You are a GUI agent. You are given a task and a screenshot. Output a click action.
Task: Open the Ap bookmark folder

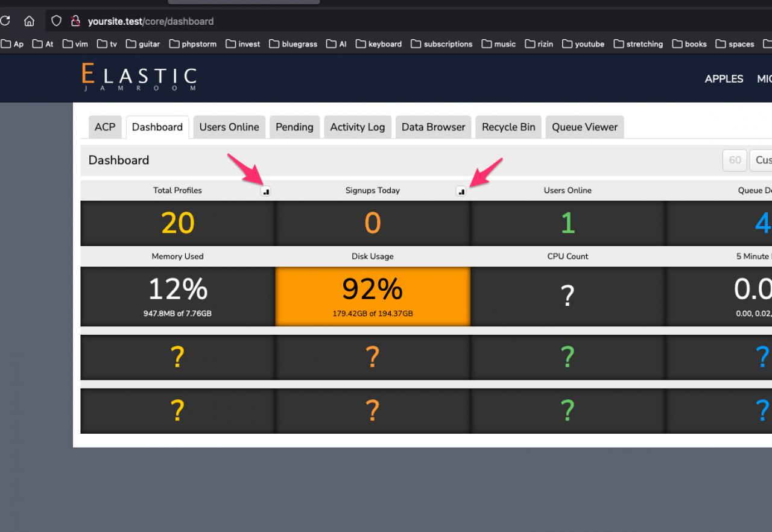(x=12, y=44)
